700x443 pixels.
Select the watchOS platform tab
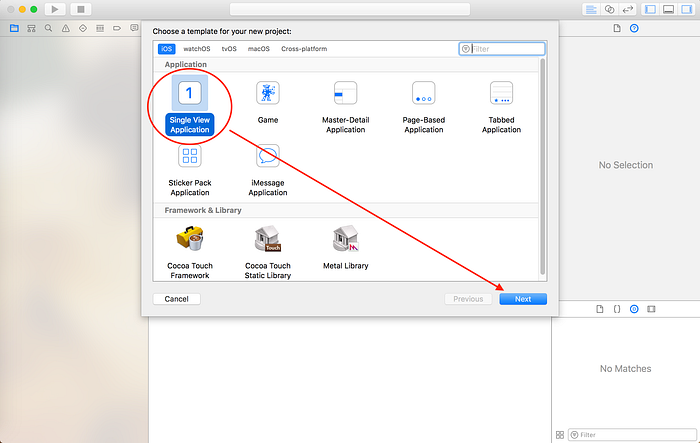point(196,49)
